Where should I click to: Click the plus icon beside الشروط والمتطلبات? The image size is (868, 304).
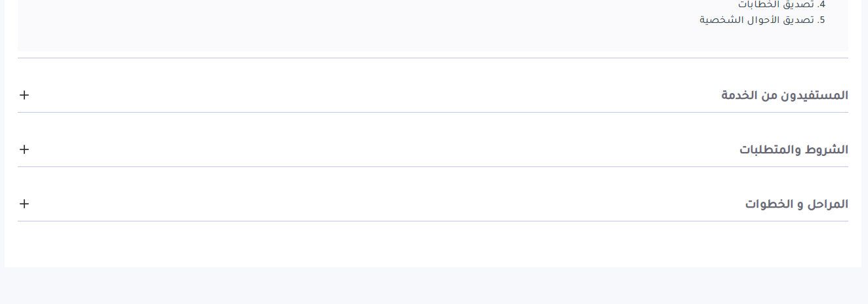tap(24, 149)
